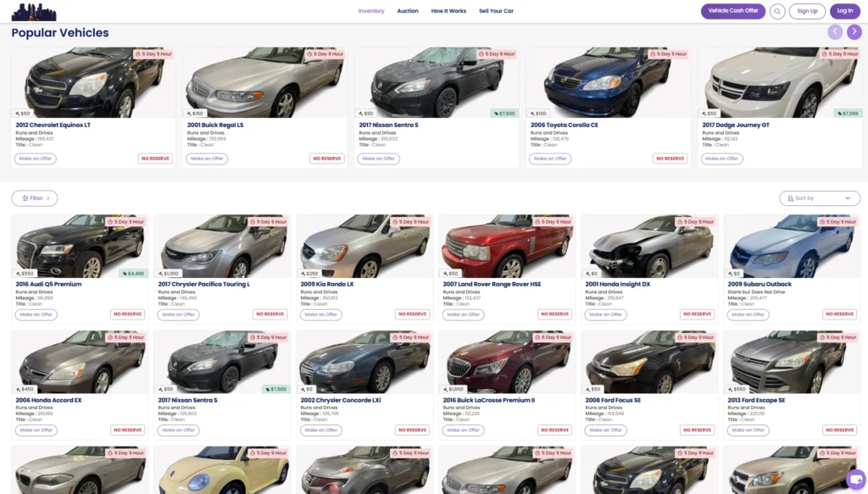Open the 2017 Nissan Sentra S photo thumbnail
Image resolution: width=868 pixels, height=494 pixels.
point(436,81)
